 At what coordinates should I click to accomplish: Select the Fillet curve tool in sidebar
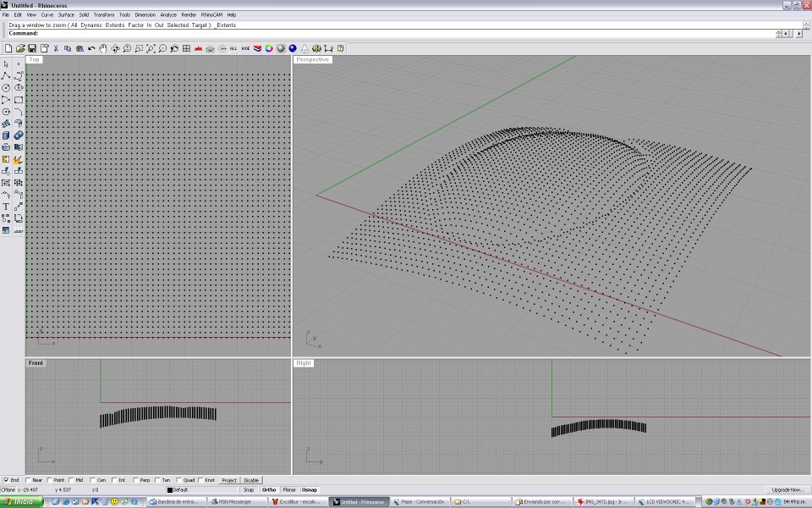18,112
